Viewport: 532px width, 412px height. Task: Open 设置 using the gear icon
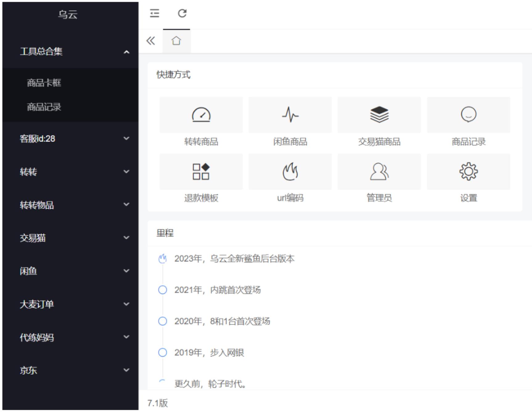[x=469, y=172]
